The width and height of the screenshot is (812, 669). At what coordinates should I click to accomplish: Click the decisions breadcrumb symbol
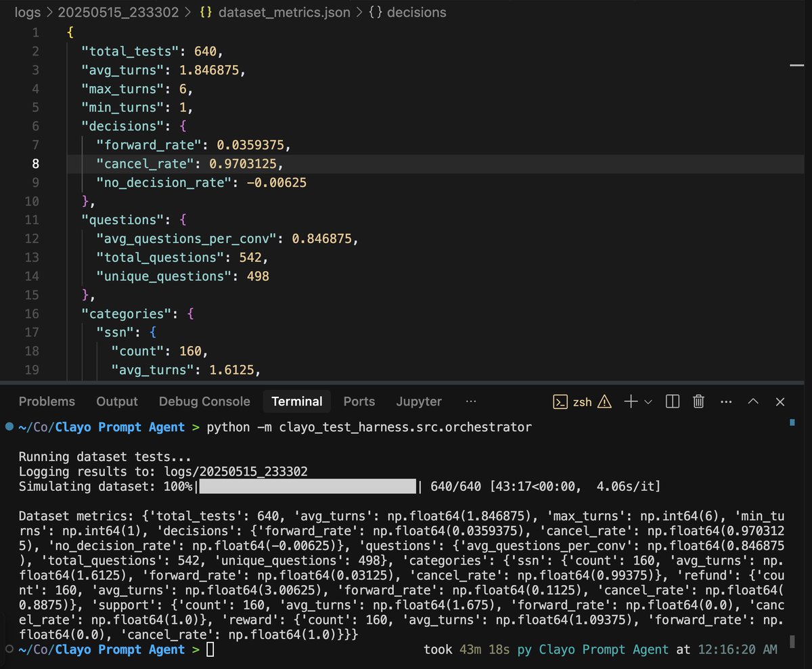click(x=416, y=12)
